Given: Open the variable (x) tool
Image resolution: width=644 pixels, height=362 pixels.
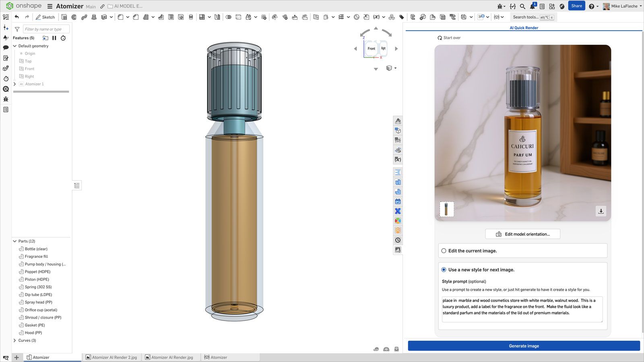Looking at the screenshot, I should coord(376,17).
